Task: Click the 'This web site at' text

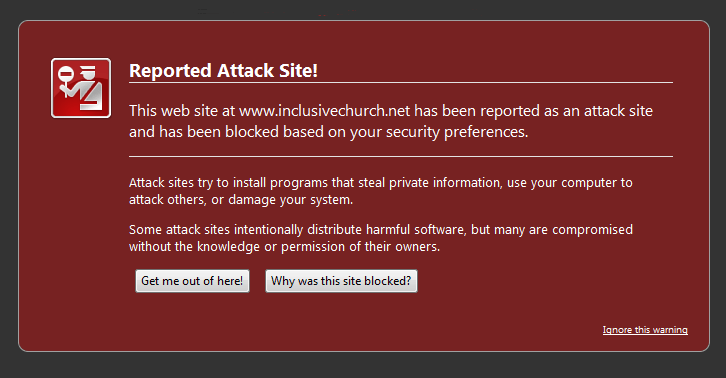Action: 182,111
